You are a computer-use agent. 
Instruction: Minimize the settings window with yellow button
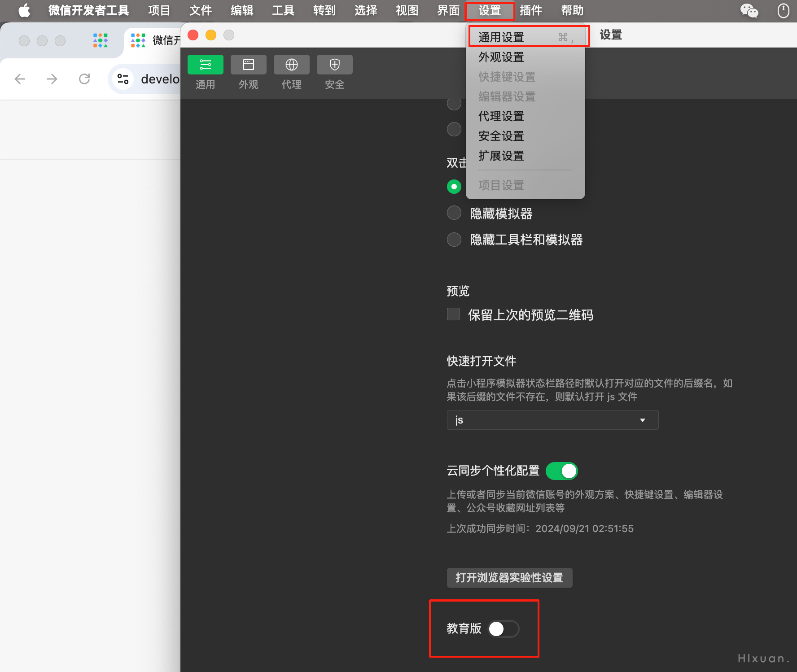pos(211,35)
